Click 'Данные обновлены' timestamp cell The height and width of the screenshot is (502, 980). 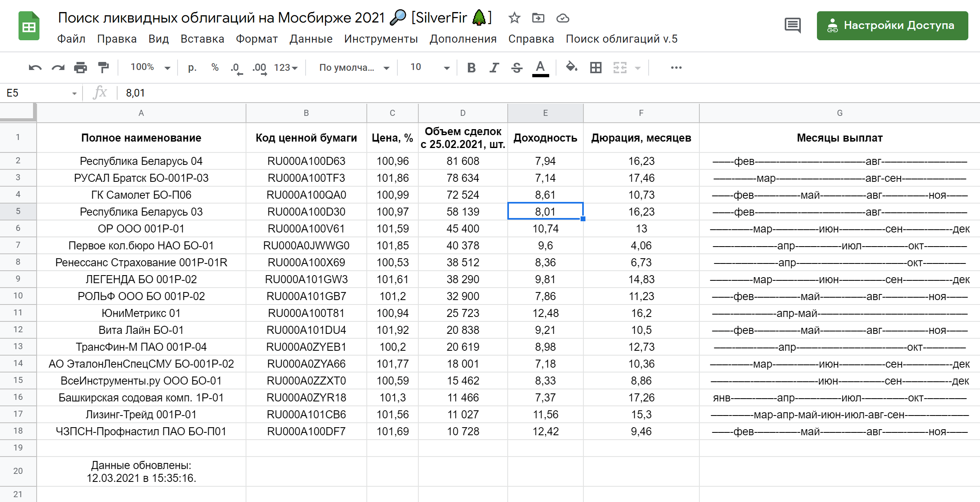[141, 471]
